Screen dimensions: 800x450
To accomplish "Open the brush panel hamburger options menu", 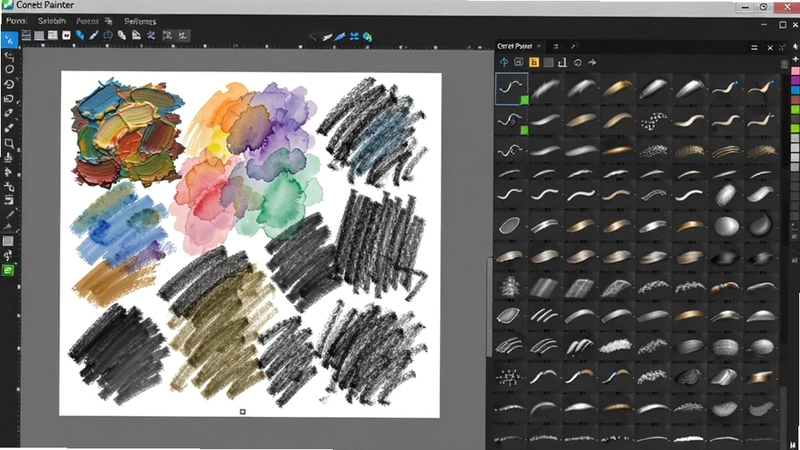I will pos(754,47).
